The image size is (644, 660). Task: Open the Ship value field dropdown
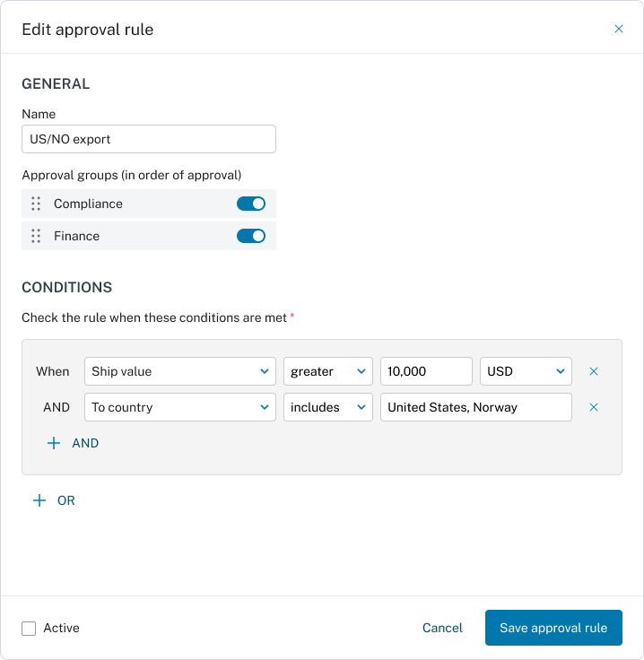[x=180, y=371]
